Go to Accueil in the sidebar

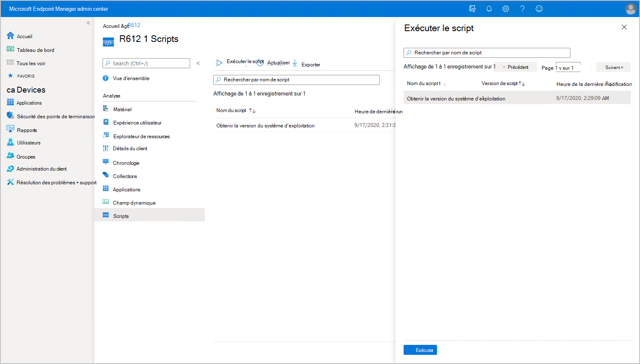(25, 37)
